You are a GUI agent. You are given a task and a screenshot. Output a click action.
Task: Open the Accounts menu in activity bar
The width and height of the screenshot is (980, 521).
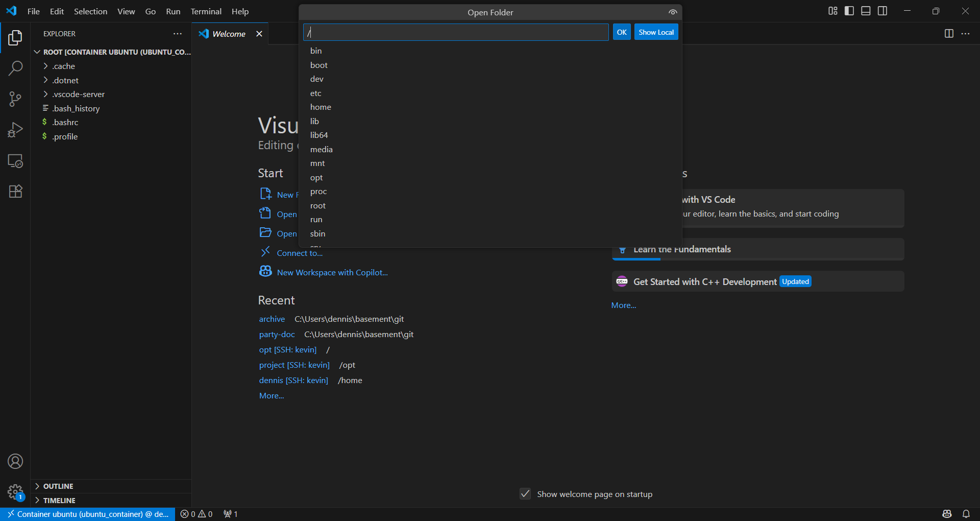coord(15,461)
